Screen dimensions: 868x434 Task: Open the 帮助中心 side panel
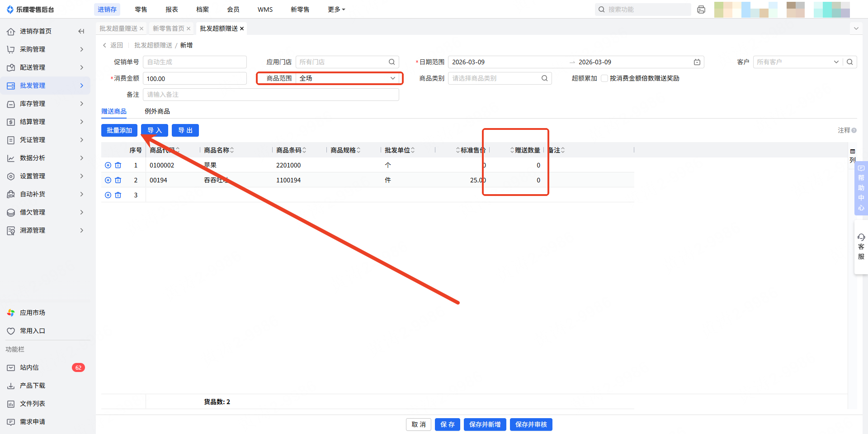click(x=861, y=188)
